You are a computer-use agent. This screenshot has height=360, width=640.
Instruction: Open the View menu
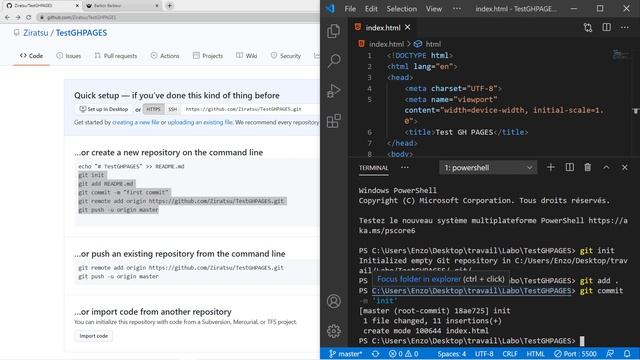pos(433,9)
